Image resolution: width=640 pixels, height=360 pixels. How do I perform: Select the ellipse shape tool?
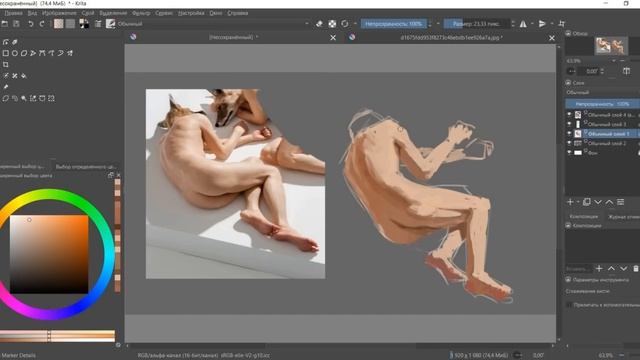point(15,53)
